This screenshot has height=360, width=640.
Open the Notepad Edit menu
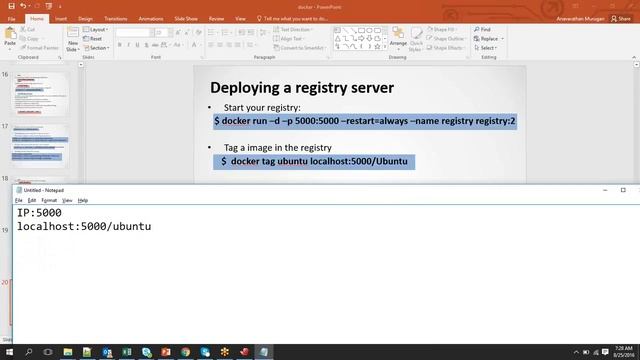coord(32,200)
